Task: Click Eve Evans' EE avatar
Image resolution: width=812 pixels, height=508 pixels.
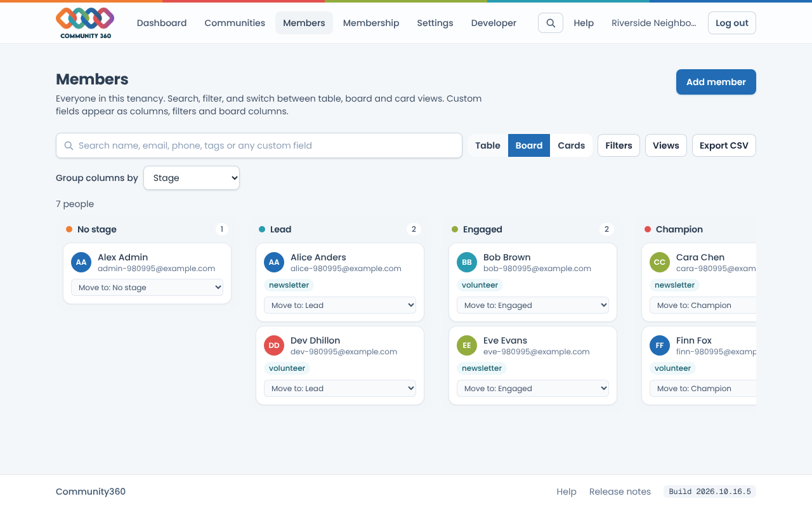Action: pos(467,345)
